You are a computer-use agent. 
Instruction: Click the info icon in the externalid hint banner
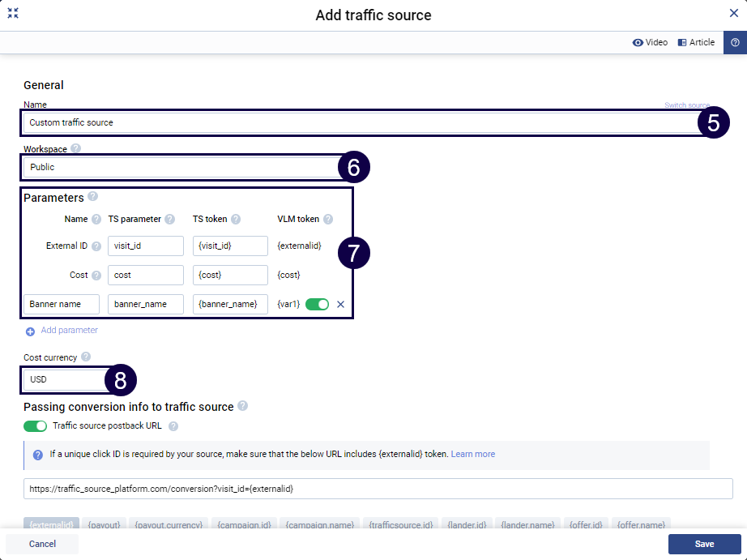tap(38, 454)
